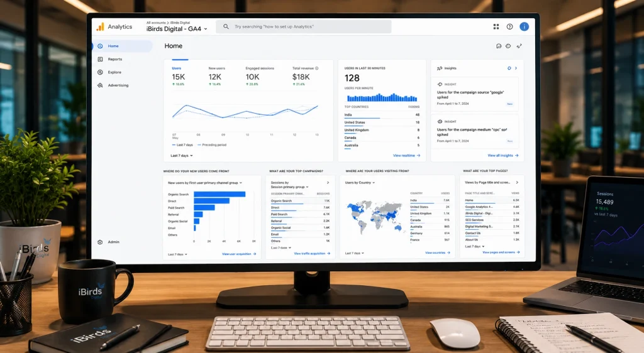
Task: Click the chevron beside Sessions by in campaigns card
Action: point(328,182)
